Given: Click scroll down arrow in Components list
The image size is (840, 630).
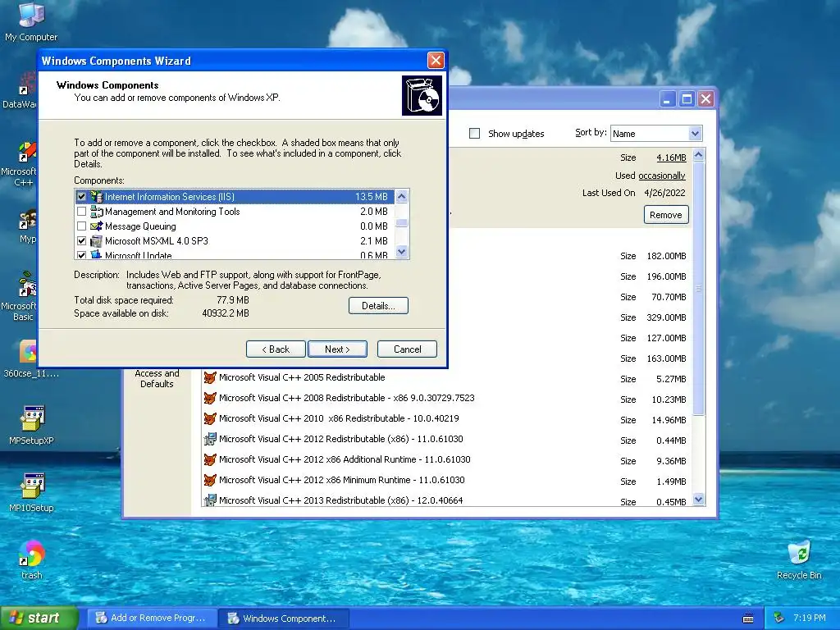Looking at the screenshot, I should pyautogui.click(x=402, y=252).
